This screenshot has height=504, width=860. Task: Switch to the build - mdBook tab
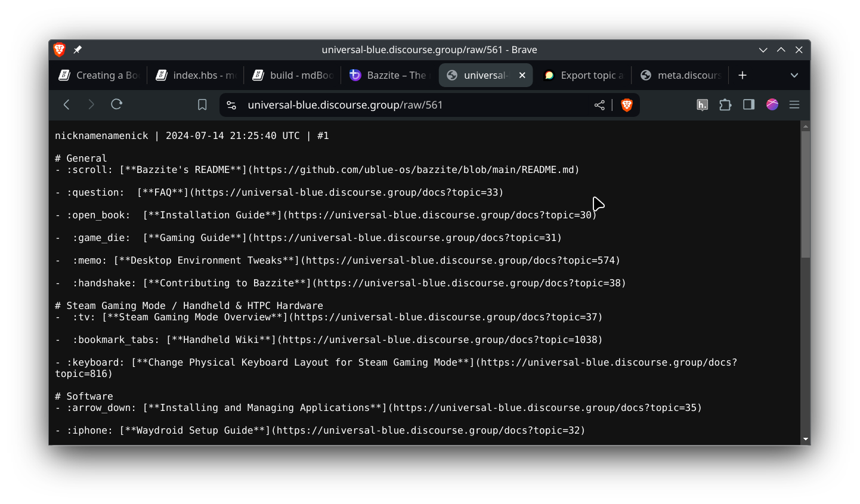coord(292,75)
